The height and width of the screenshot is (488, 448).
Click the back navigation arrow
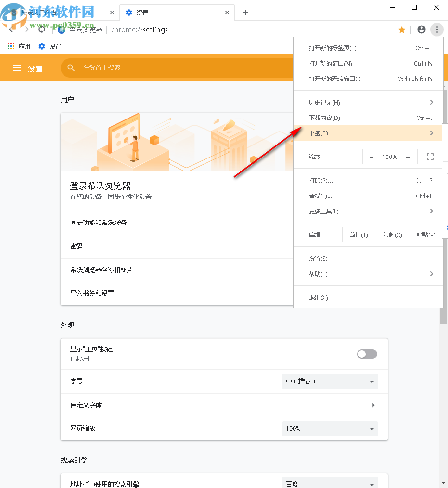tap(11, 30)
